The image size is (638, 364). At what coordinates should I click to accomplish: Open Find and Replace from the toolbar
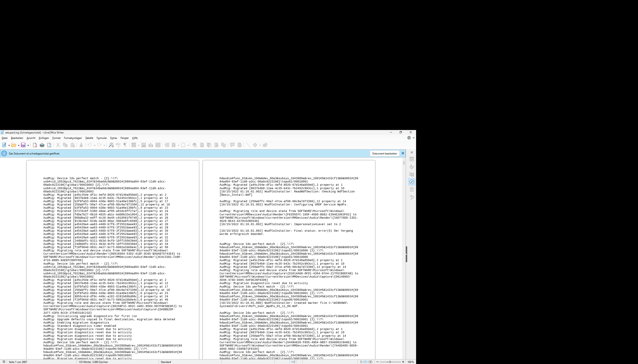tap(111, 145)
